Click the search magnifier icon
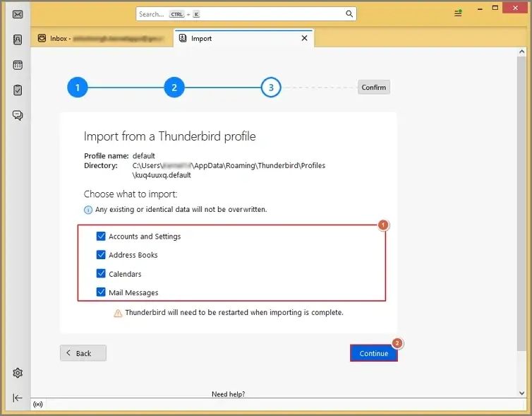 tap(349, 14)
